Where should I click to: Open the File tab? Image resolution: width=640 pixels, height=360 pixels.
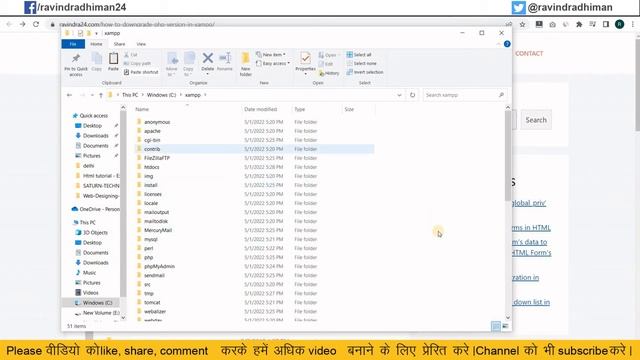point(73,44)
